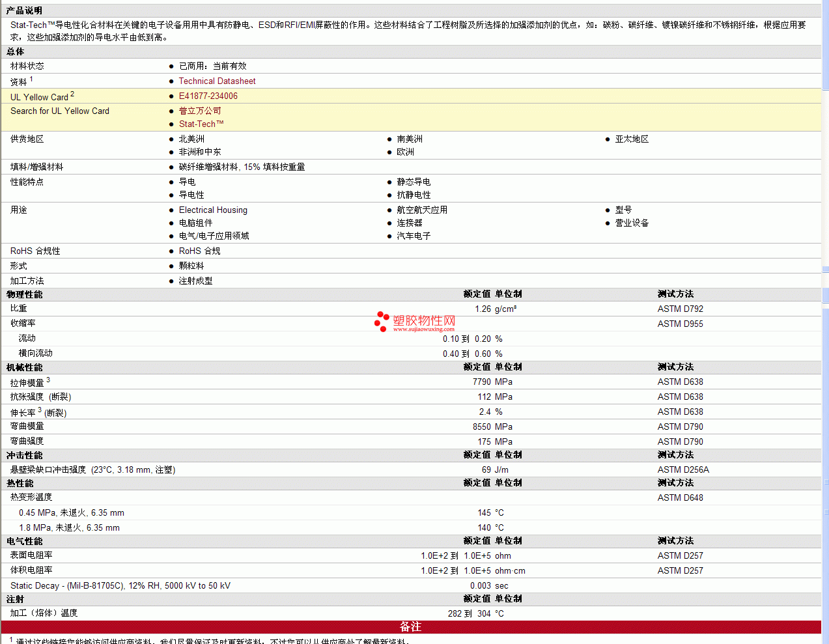
Task: Click the 连接器 use entry
Action: 410,223
